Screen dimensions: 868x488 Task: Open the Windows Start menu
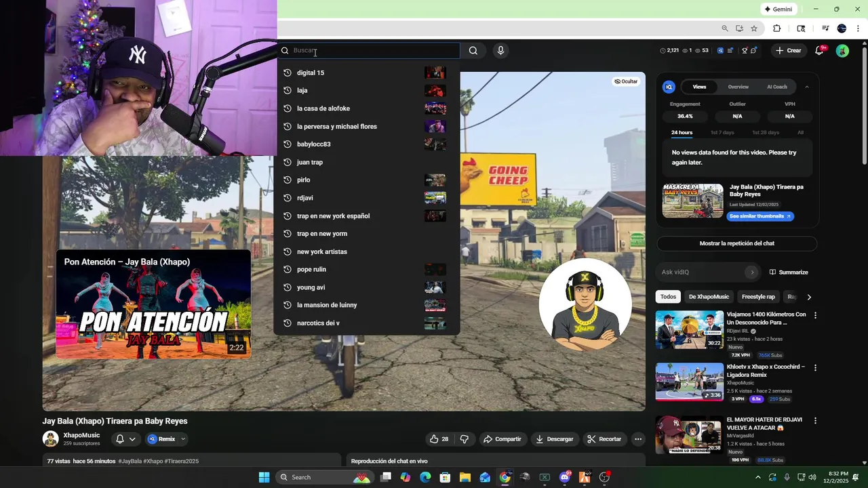click(264, 477)
